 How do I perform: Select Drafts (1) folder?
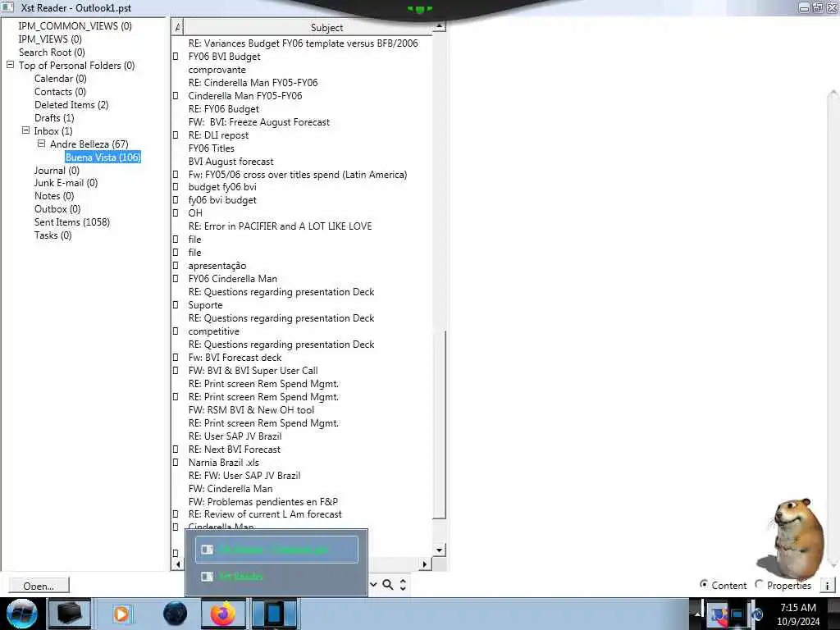(x=54, y=118)
